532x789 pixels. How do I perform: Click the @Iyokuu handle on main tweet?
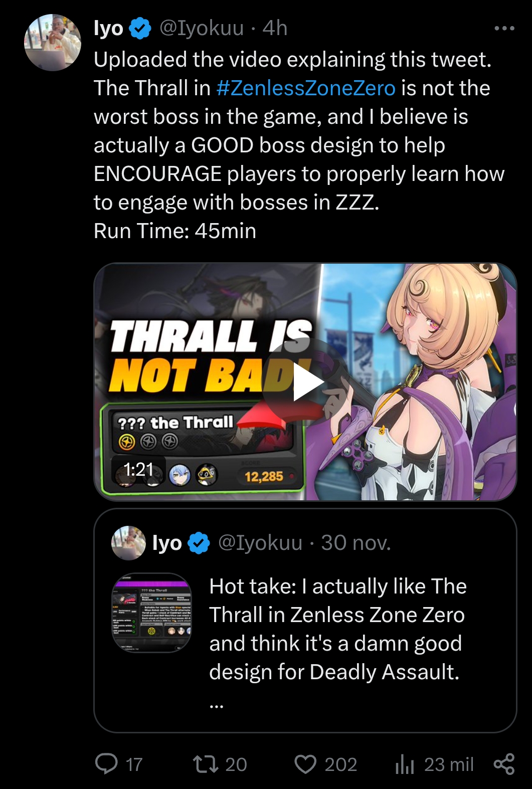tap(202, 29)
